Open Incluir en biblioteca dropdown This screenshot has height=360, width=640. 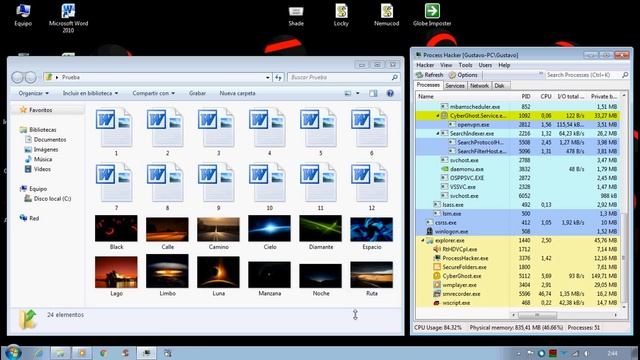(90, 93)
